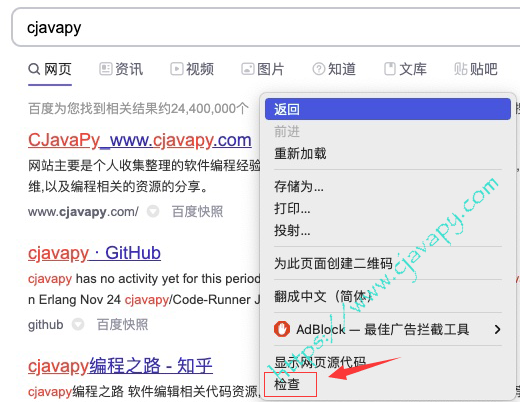This screenshot has height=402, width=520.
Task: Open the cjavapy编程之路 - 知乎 result
Action: click(x=120, y=366)
